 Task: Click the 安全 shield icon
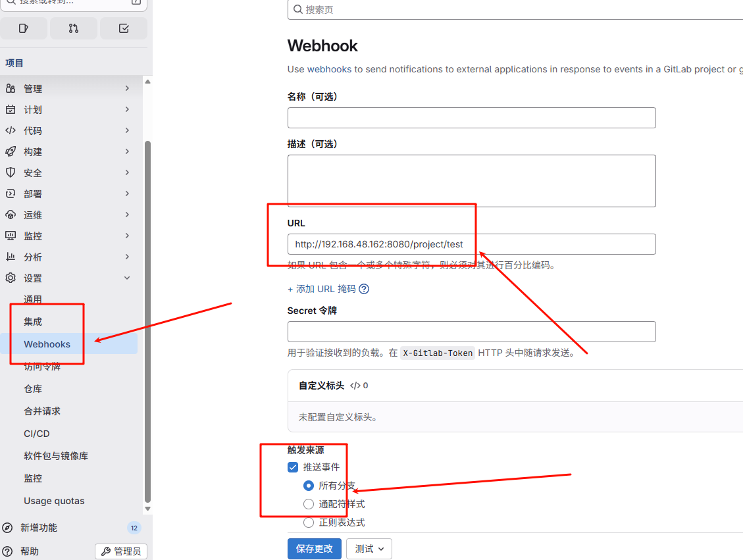click(11, 172)
